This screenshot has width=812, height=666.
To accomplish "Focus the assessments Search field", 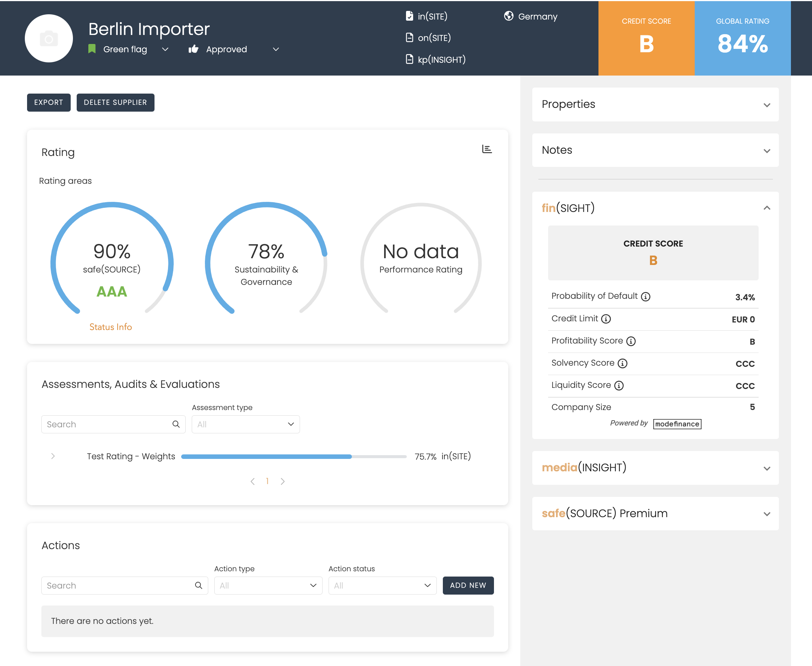I will click(113, 424).
